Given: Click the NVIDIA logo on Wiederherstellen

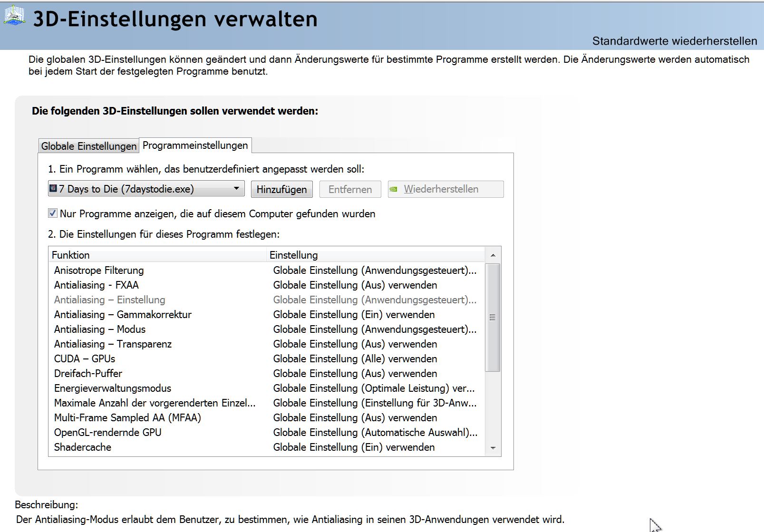Looking at the screenshot, I should coord(394,189).
